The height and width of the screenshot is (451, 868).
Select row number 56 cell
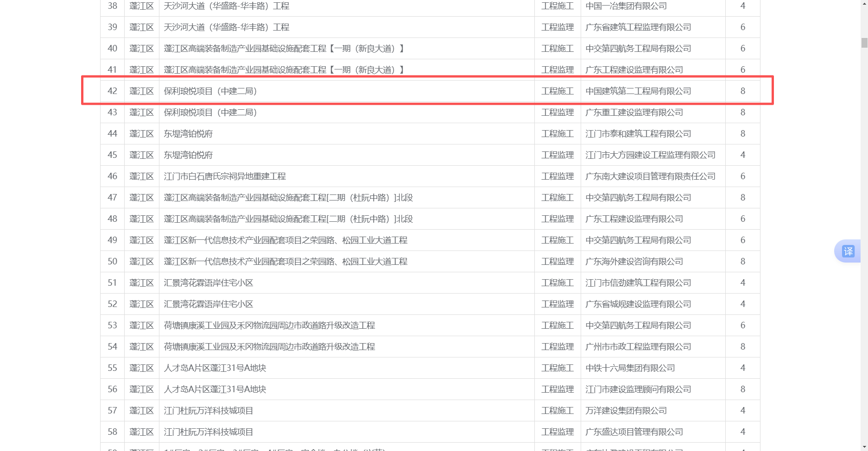113,389
